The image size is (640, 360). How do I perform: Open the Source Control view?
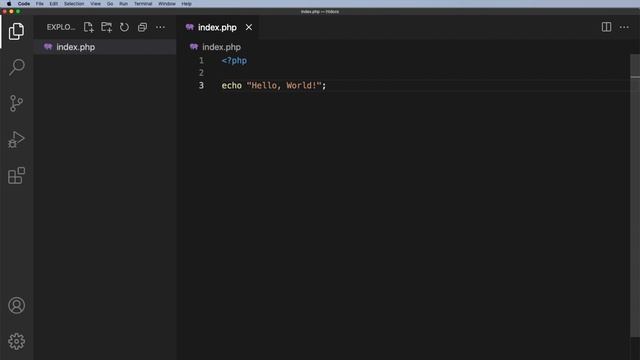tap(16, 103)
